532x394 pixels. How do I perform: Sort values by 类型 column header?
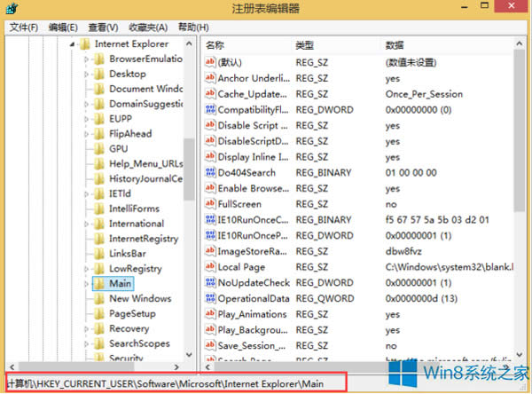click(x=304, y=45)
